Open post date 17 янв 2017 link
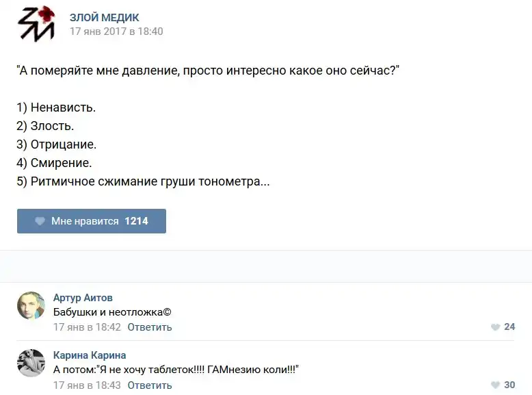Screen dimensions: 532x395 pyautogui.click(x=116, y=31)
